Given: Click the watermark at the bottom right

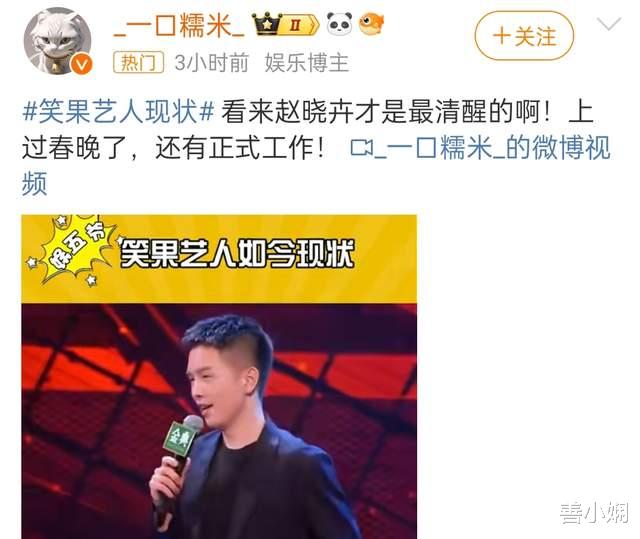Looking at the screenshot, I should pyautogui.click(x=594, y=513).
